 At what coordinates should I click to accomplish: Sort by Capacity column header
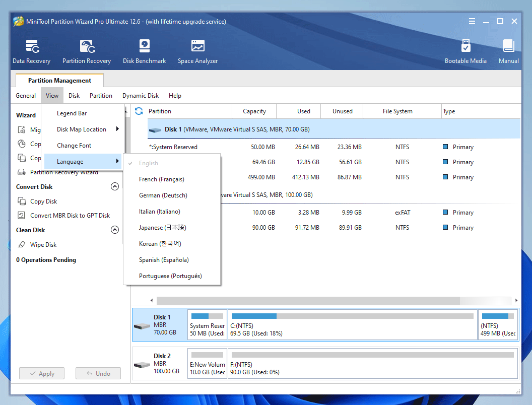click(x=254, y=111)
